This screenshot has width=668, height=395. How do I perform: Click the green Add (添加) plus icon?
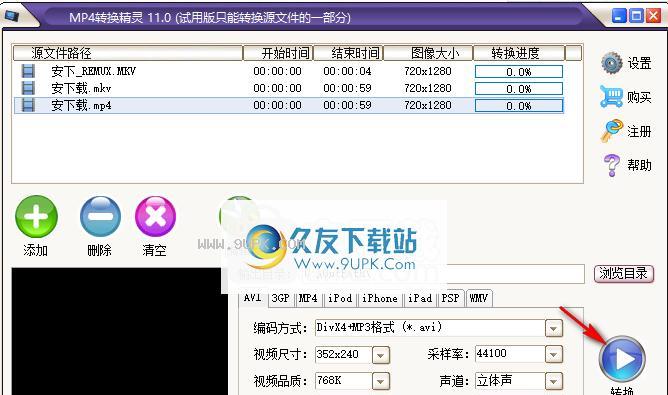[36, 216]
